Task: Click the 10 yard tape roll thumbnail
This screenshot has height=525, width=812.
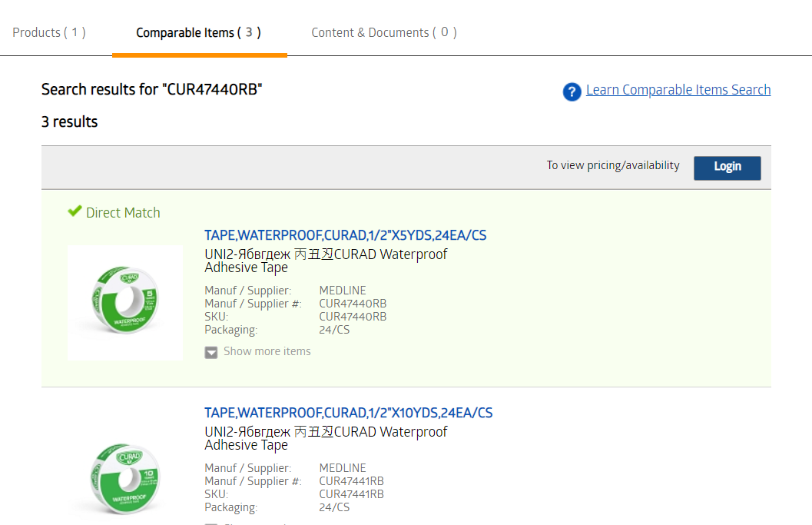Action: (124, 478)
